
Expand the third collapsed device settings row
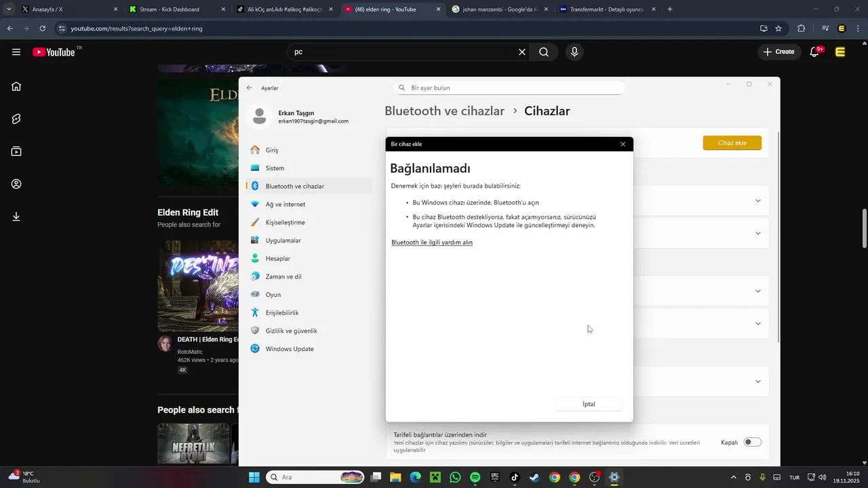pos(758,291)
